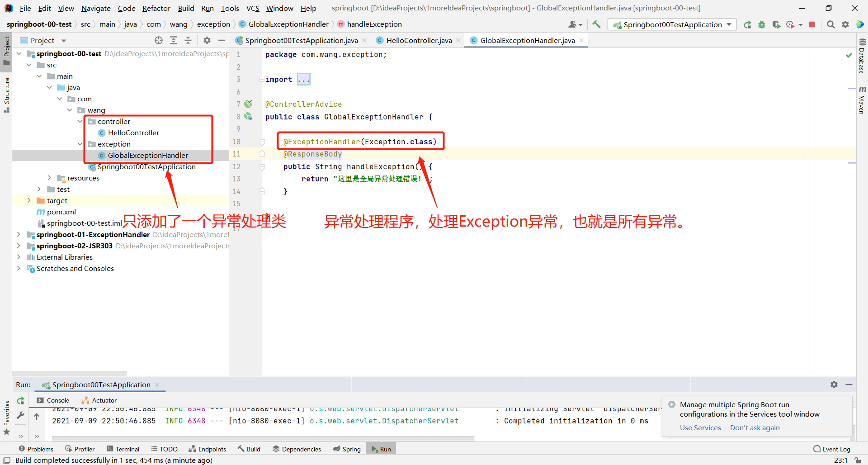868x465 pixels.
Task: Collapse all nodes in the Project tree
Action: [x=188, y=40]
